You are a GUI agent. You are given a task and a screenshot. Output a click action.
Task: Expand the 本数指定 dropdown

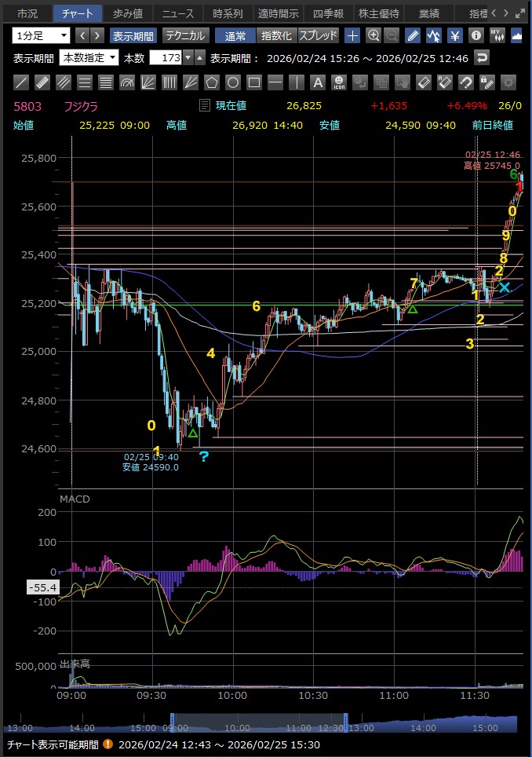(89, 57)
